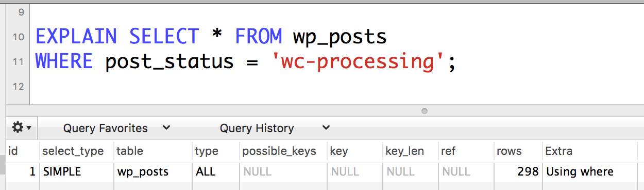Open the Query Favorites dropdown
The width and height of the screenshot is (644, 190).
(x=116, y=128)
